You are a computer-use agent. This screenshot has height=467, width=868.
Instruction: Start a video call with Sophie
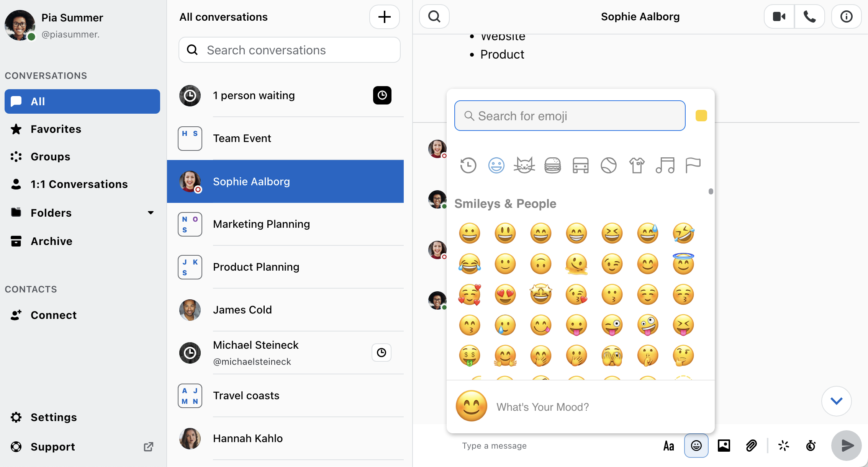(x=779, y=16)
